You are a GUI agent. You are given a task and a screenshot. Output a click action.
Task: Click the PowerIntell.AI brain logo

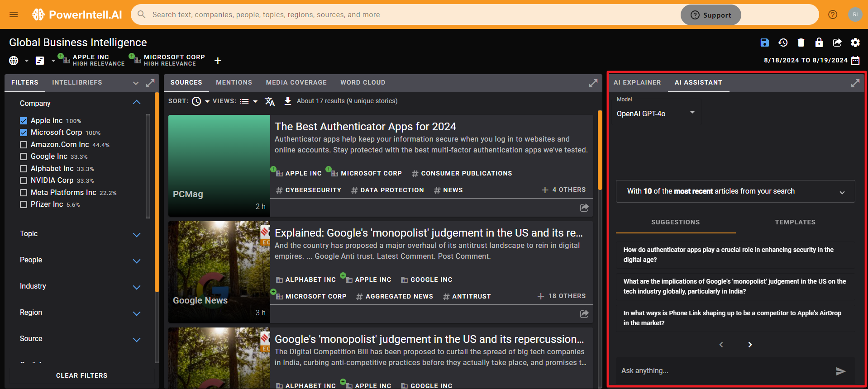[x=38, y=14]
